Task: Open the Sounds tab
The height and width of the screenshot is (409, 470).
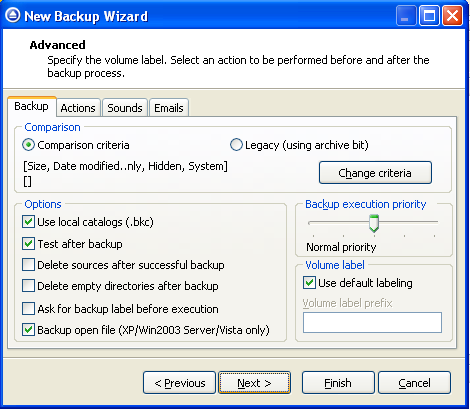Action: (x=125, y=108)
